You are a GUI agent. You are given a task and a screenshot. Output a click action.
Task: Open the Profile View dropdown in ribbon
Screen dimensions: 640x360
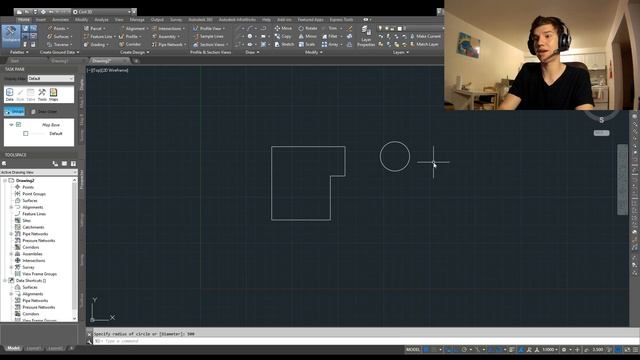209,28
